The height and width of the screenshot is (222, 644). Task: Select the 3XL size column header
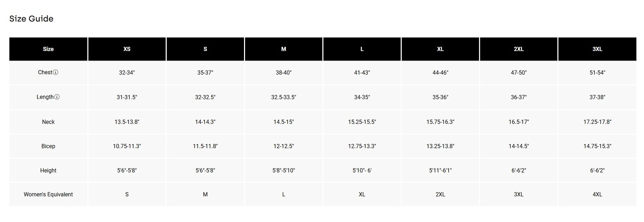coord(597,49)
